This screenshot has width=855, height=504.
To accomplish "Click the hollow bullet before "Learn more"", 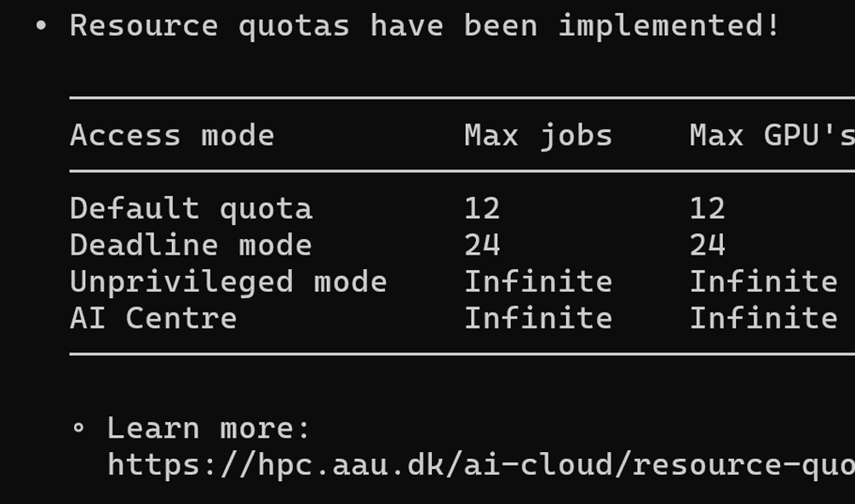I will (x=79, y=428).
